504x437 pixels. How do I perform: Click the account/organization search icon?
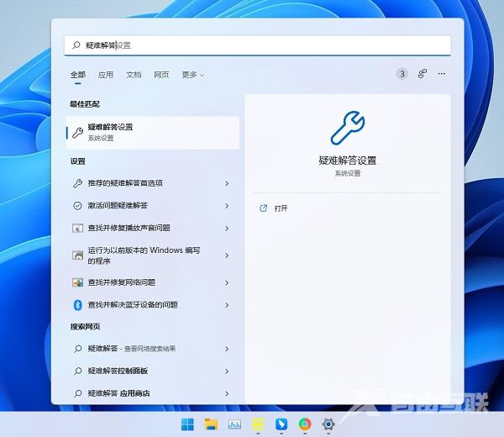click(x=422, y=74)
